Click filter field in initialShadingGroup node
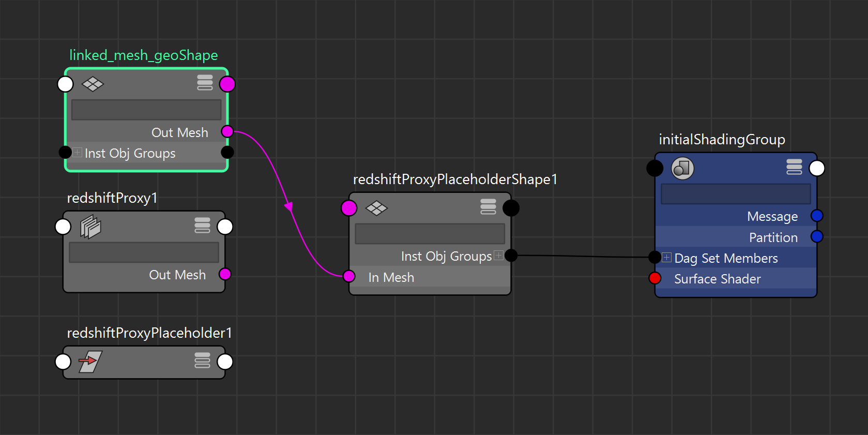This screenshot has height=435, width=868. (736, 194)
